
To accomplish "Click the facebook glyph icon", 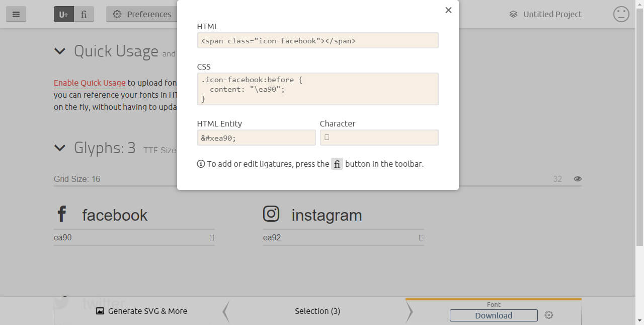I will [62, 213].
